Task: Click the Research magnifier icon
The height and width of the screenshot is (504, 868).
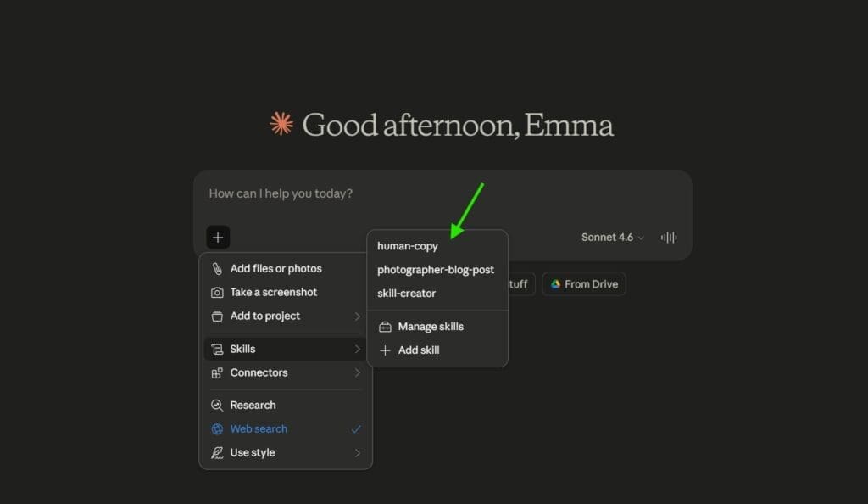Action: (x=217, y=406)
